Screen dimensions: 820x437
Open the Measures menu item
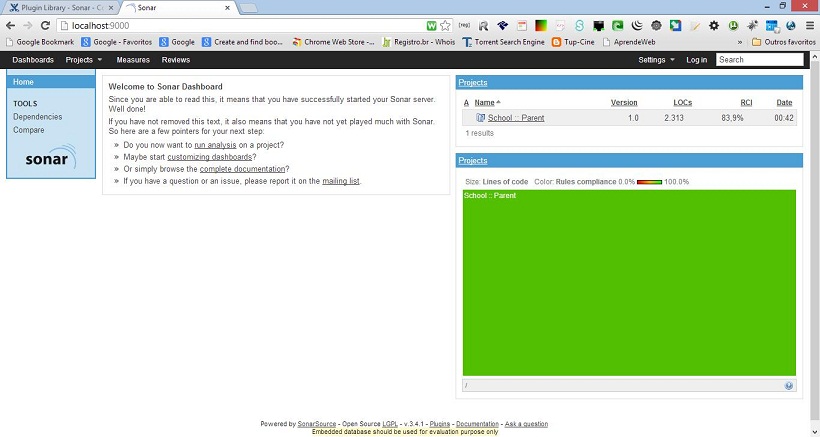(133, 60)
